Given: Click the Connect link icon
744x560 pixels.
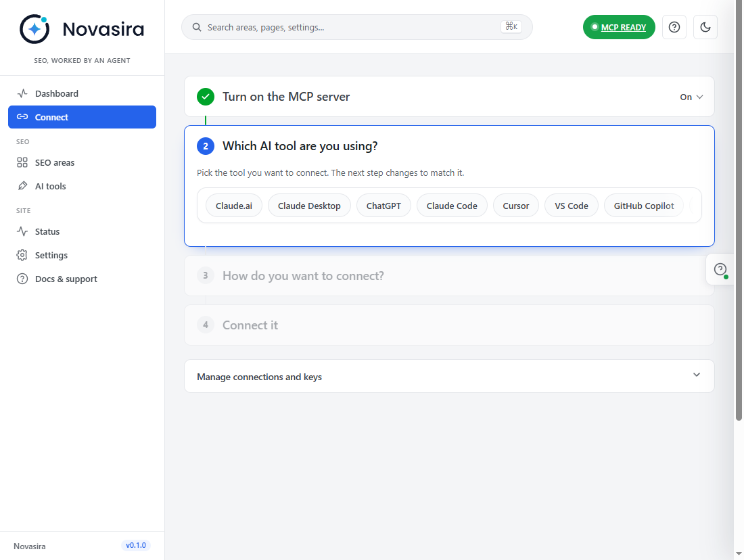Looking at the screenshot, I should [x=22, y=117].
